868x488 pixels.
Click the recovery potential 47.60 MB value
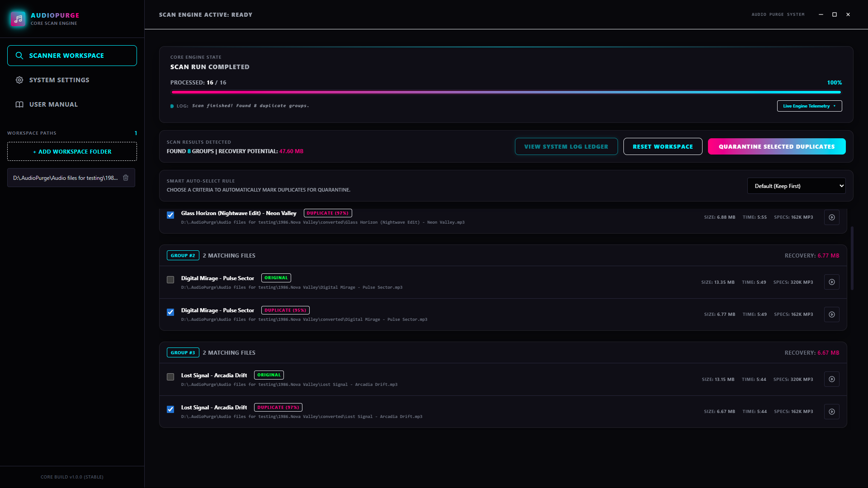[291, 151]
